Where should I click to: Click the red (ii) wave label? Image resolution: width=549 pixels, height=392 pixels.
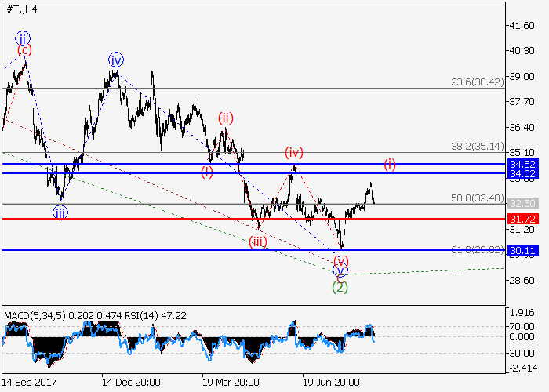click(226, 118)
